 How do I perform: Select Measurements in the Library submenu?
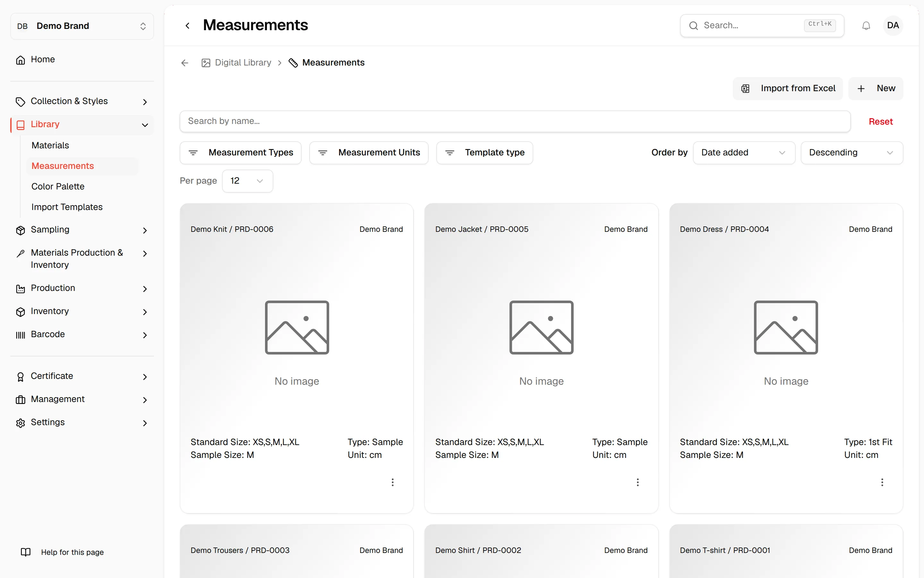82,166
